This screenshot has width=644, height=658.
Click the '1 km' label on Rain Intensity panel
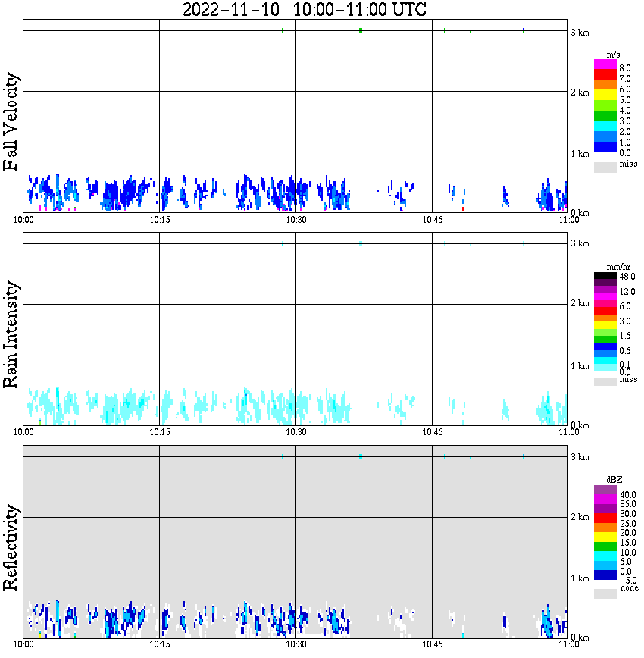pyautogui.click(x=580, y=366)
